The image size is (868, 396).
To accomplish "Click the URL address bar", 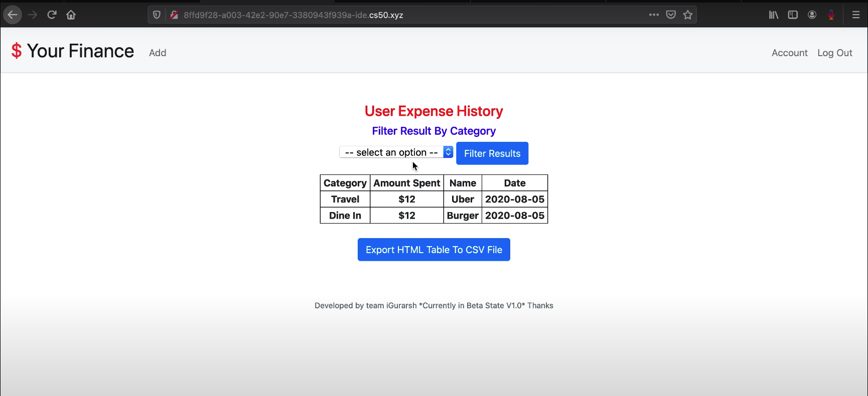I will point(401,15).
